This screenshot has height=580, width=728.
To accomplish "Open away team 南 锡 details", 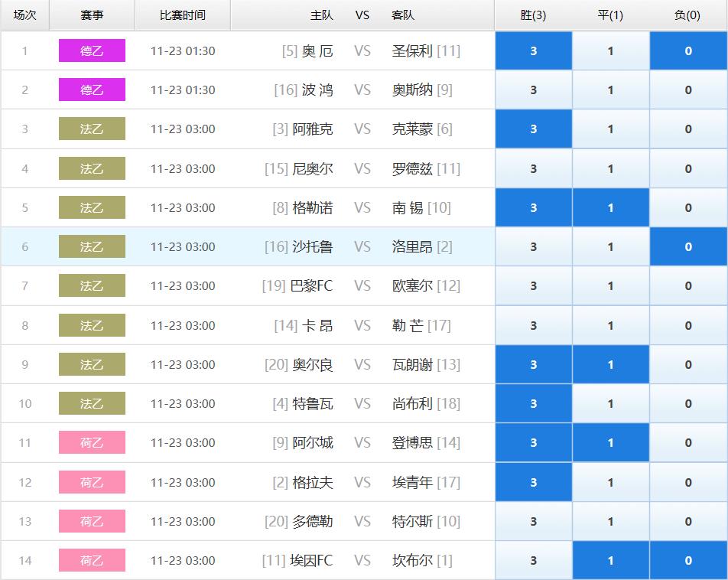I will point(408,207).
